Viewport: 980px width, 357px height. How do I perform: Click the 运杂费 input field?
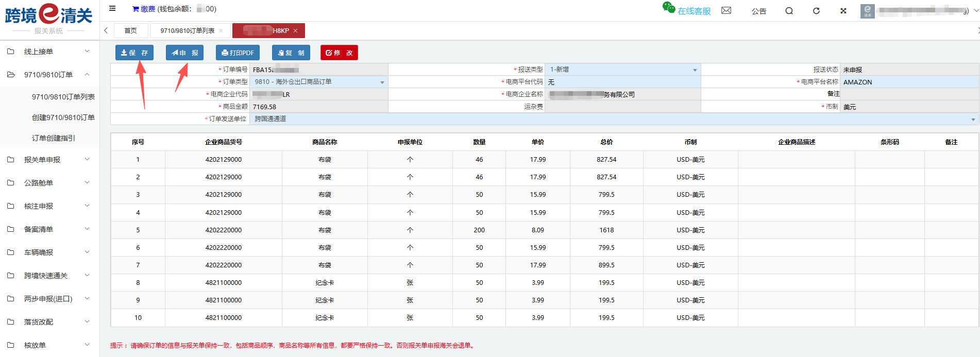tap(622, 107)
